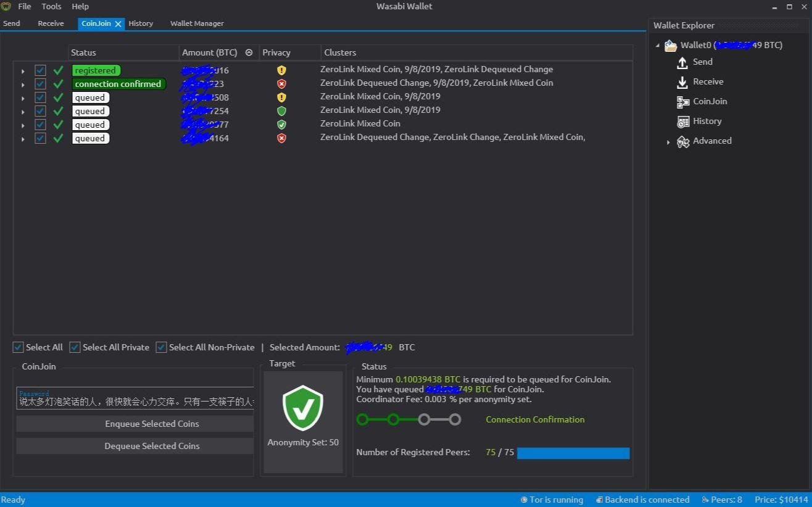Click the red shield on the amount ending 4164 row
Image resolution: width=812 pixels, height=507 pixels.
[281, 138]
